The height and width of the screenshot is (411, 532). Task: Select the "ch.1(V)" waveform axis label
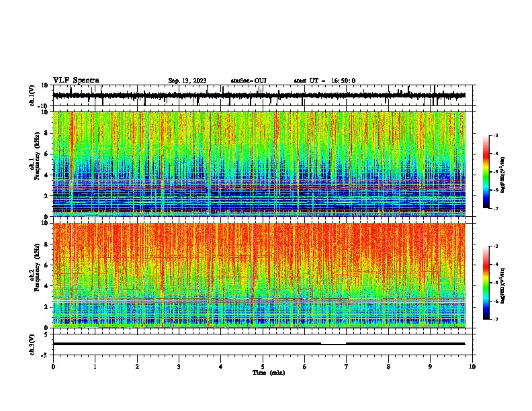[32, 95]
